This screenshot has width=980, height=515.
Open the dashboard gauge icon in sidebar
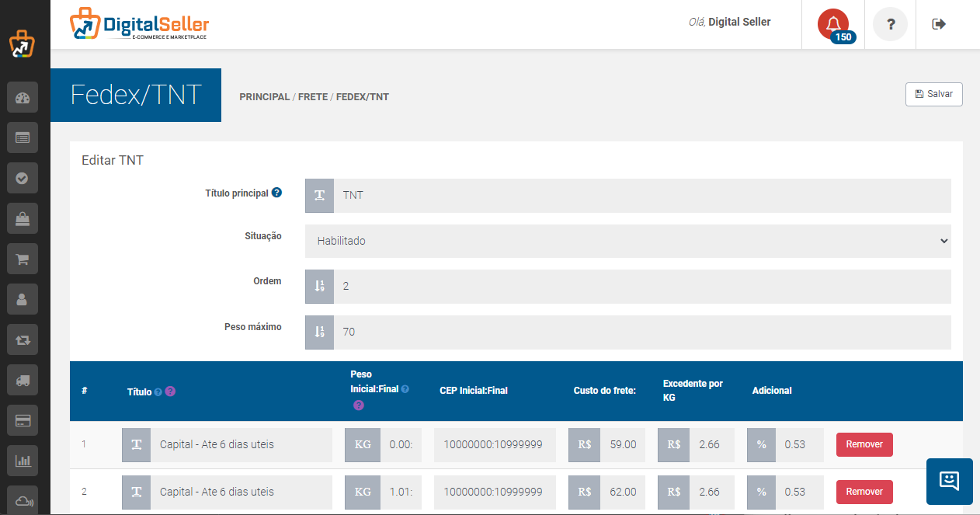(22, 98)
